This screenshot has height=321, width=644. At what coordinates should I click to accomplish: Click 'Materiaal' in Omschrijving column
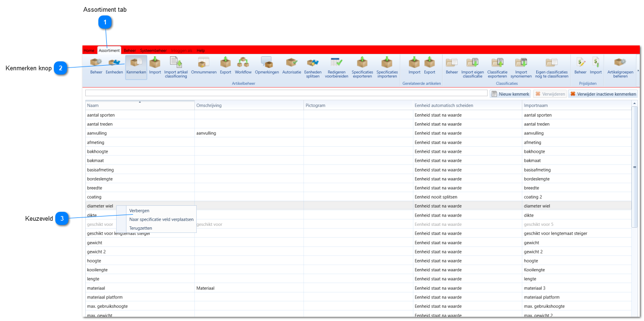(x=205, y=288)
